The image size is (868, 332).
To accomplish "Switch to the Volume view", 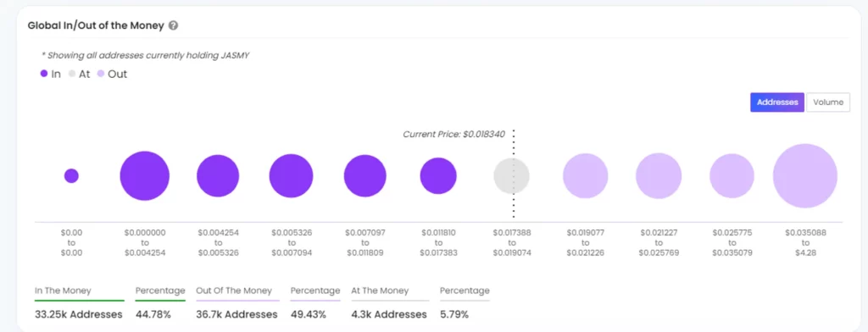I will pos(828,102).
